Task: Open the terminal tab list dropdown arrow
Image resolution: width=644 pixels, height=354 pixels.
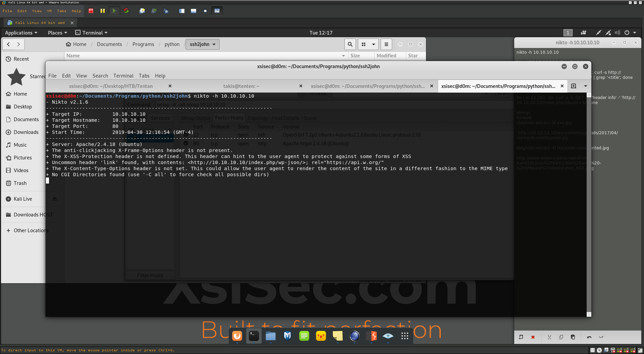Action: pos(586,86)
